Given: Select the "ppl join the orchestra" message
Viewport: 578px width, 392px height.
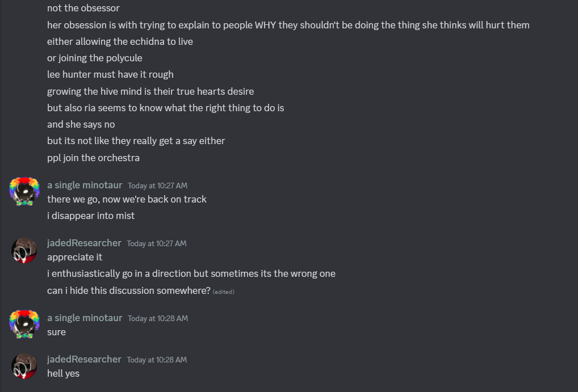Looking at the screenshot, I should [x=93, y=158].
